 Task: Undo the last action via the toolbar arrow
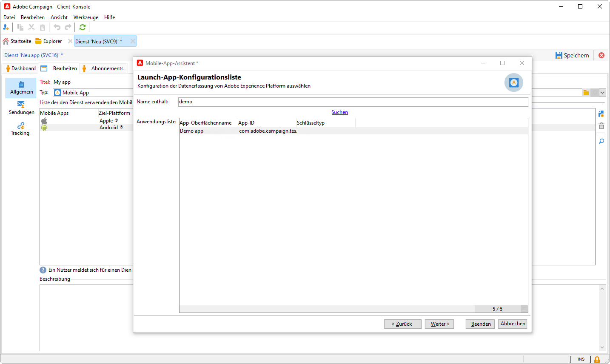[x=57, y=27]
